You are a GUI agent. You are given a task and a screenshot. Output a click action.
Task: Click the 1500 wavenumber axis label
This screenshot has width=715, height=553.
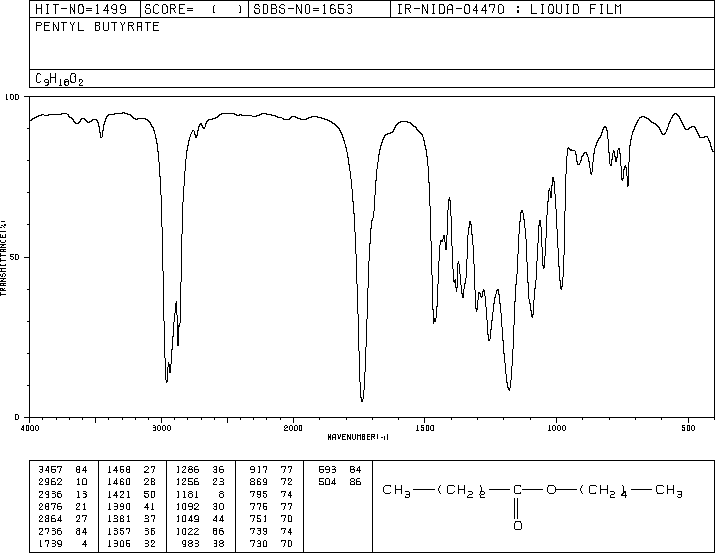(x=425, y=428)
